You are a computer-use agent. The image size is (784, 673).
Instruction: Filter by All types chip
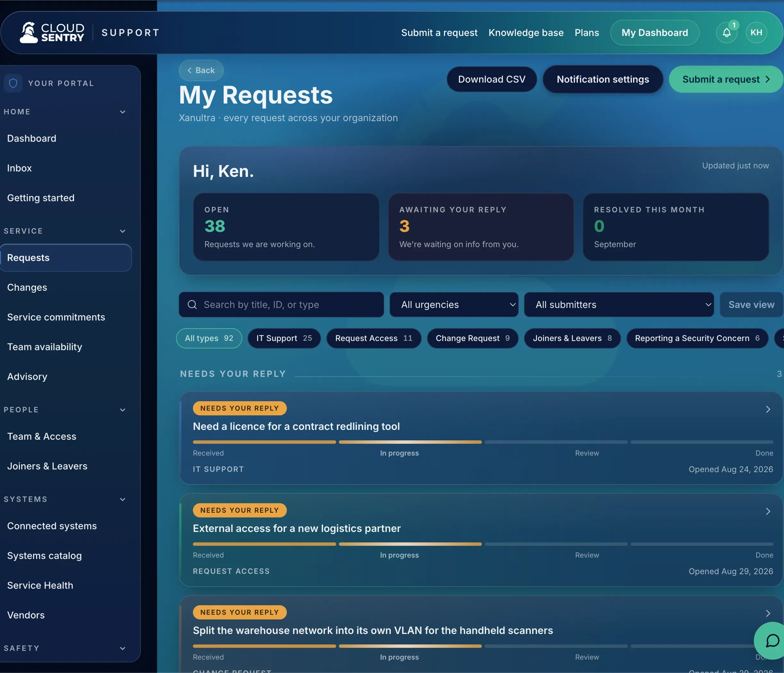[209, 338]
